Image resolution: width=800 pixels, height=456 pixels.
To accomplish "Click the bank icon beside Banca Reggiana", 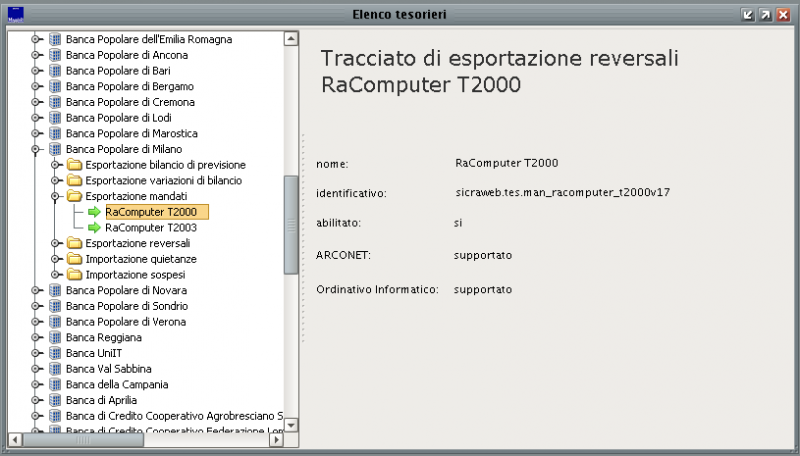I will point(56,338).
